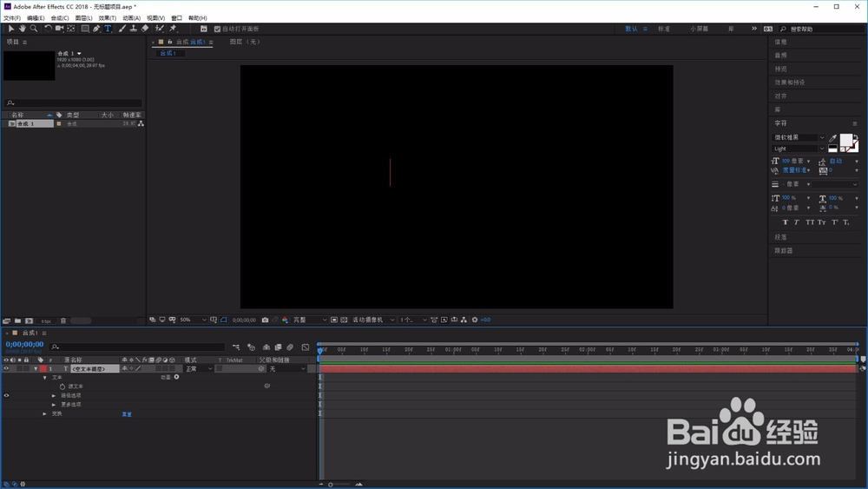The height and width of the screenshot is (489, 868).
Task: Open layer 1 parent dropdown
Action: 286,369
